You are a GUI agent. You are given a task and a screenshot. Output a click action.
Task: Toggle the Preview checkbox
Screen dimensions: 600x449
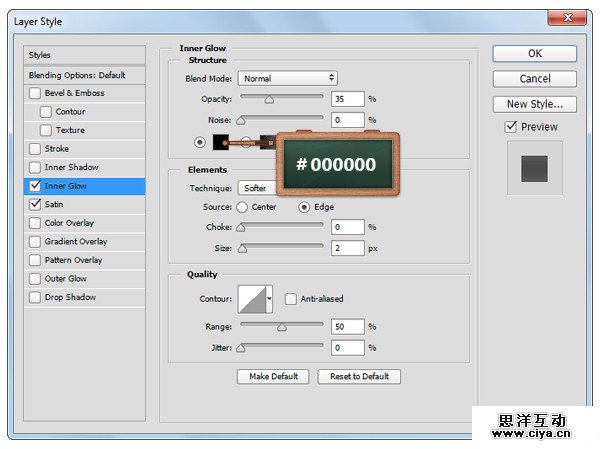click(511, 127)
